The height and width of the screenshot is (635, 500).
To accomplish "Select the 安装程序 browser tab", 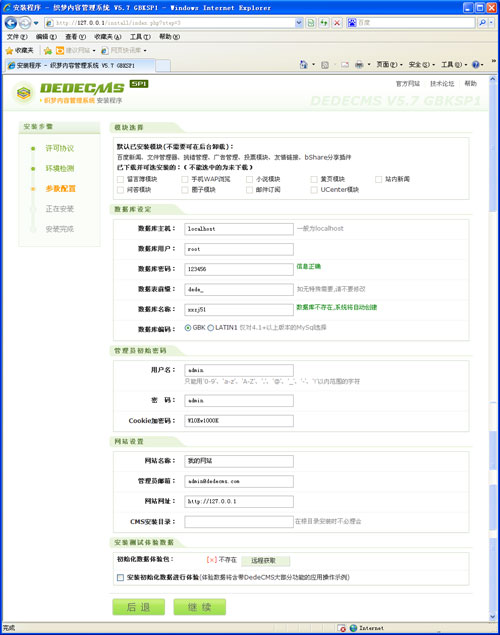I will tap(80, 65).
